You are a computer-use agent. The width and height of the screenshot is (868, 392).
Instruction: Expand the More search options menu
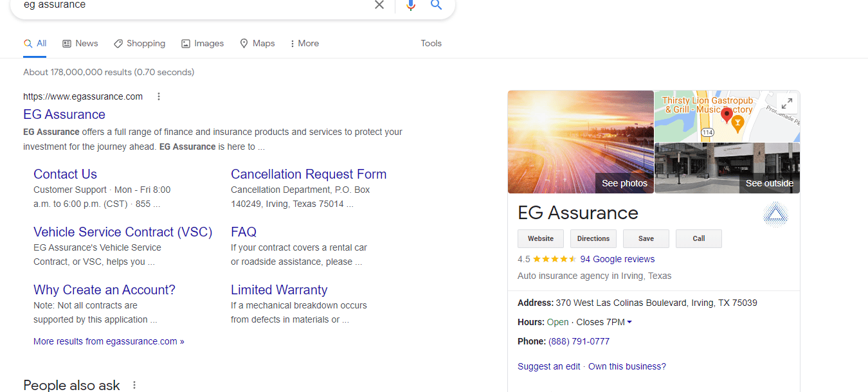tap(305, 44)
